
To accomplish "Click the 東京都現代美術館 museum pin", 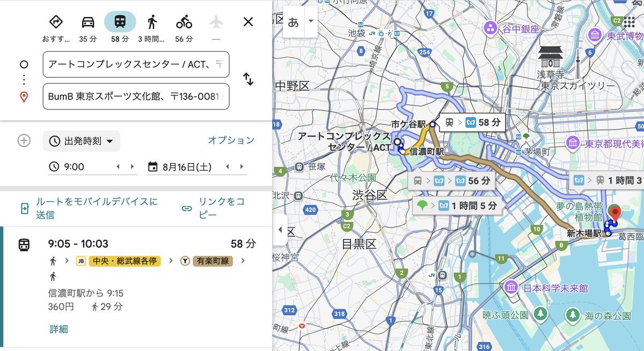I will tap(573, 143).
